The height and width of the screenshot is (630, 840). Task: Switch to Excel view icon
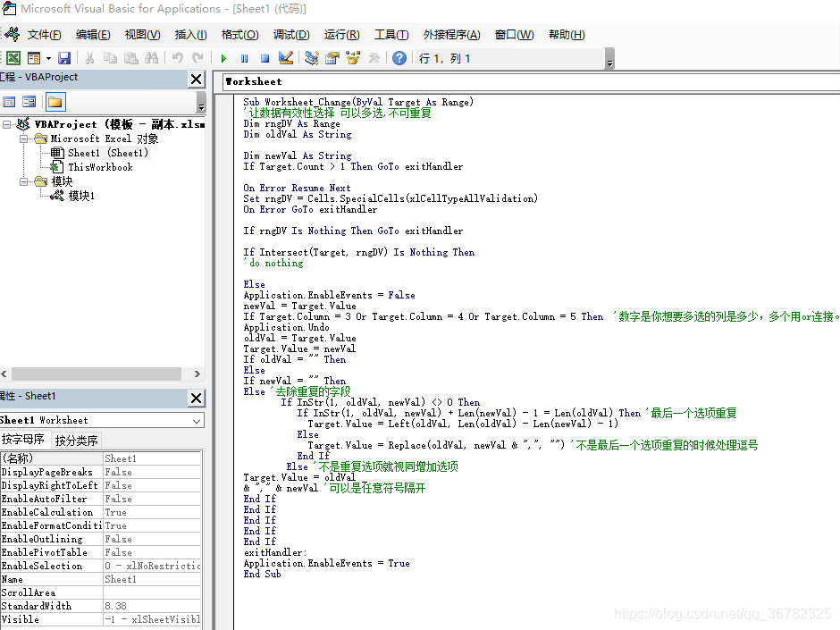tap(13, 58)
